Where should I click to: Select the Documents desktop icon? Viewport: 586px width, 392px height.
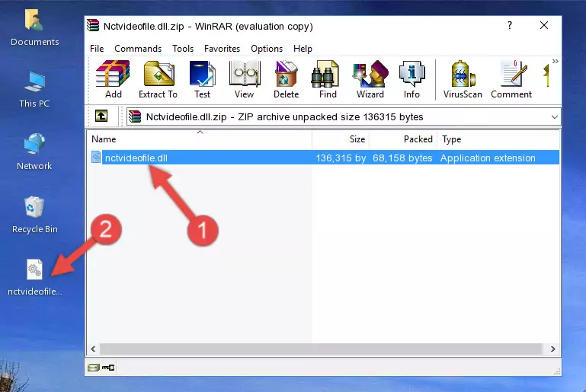[x=35, y=28]
